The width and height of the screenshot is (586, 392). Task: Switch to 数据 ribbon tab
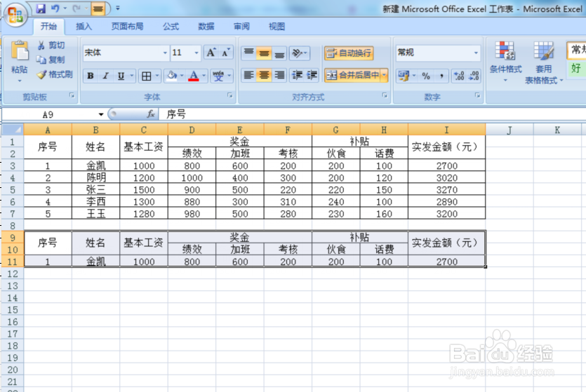click(x=206, y=26)
